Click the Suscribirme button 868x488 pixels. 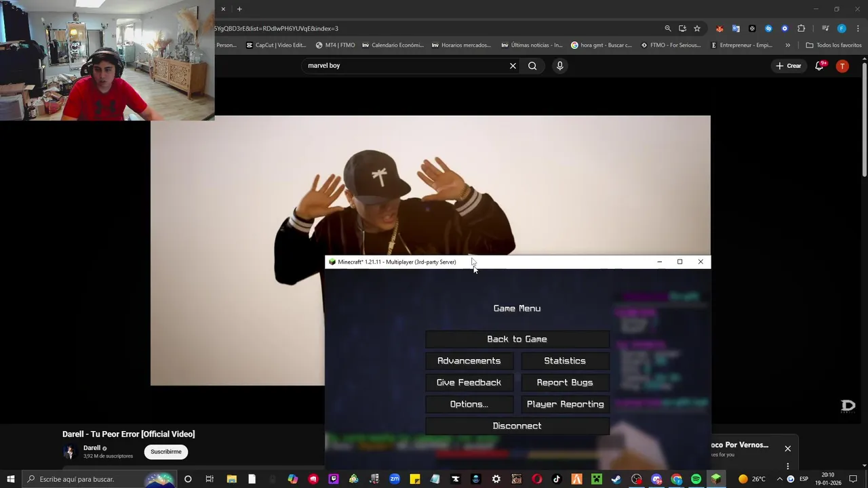point(166,451)
